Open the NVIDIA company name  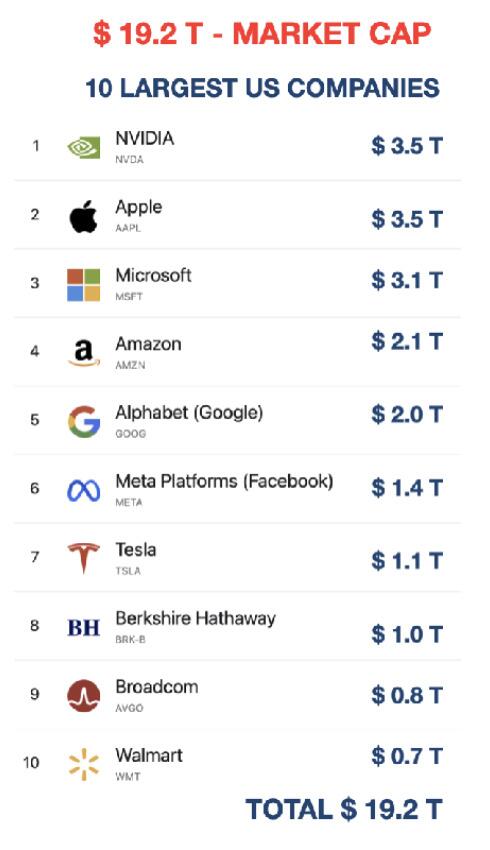point(145,138)
